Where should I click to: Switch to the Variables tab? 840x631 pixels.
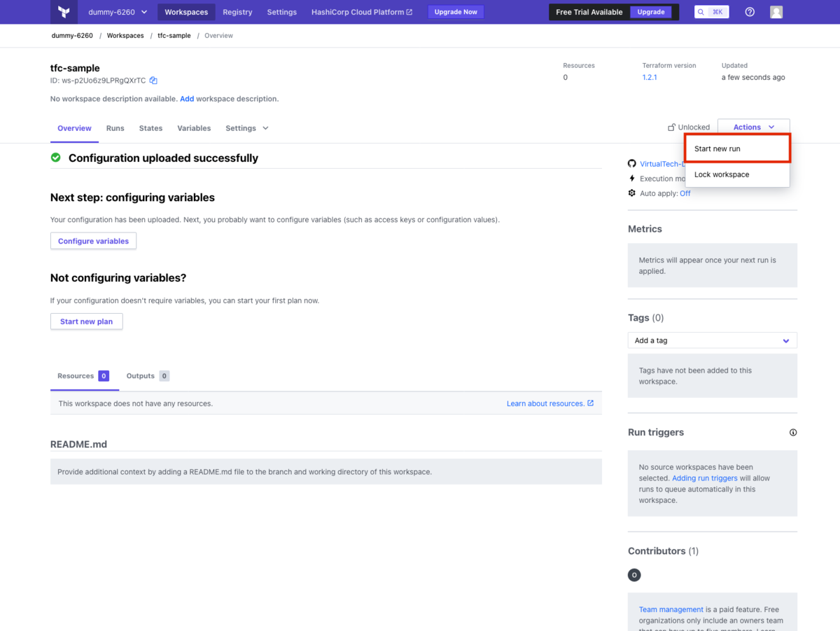[x=194, y=128]
